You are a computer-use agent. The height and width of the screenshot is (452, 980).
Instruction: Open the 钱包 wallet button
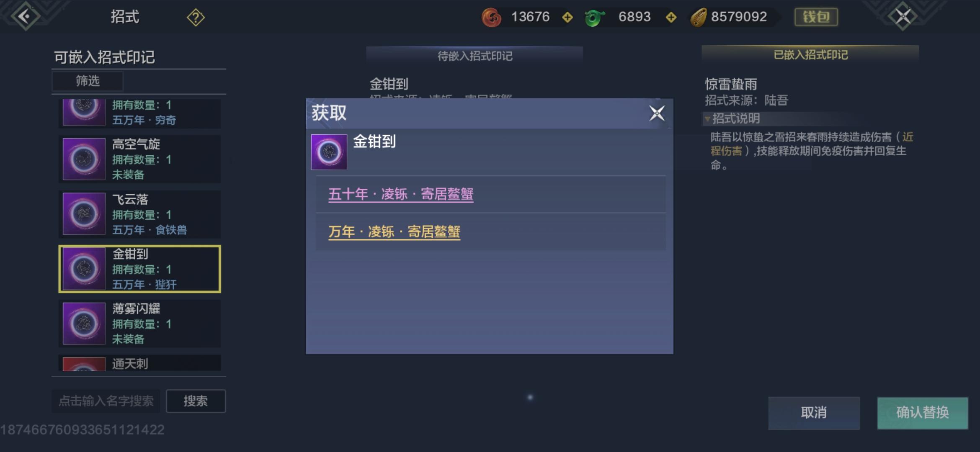pos(816,17)
